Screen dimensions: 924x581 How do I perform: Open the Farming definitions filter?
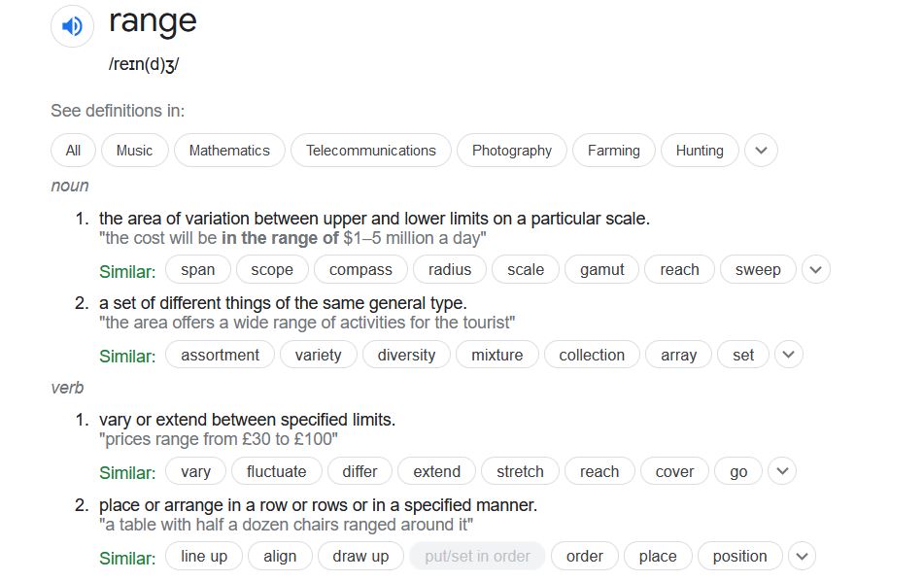pos(613,151)
